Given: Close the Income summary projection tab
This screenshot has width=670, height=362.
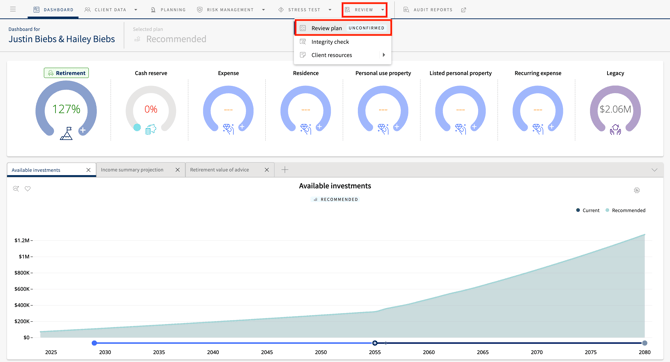Looking at the screenshot, I should (x=177, y=170).
